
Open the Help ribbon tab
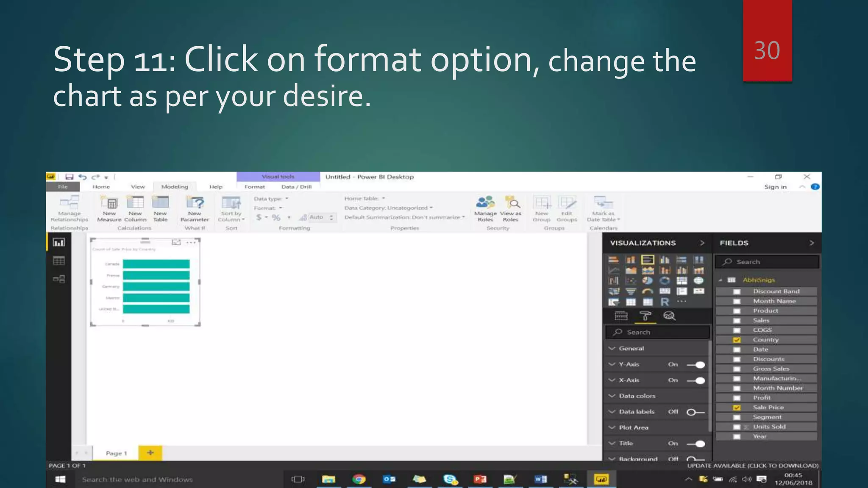tap(216, 187)
